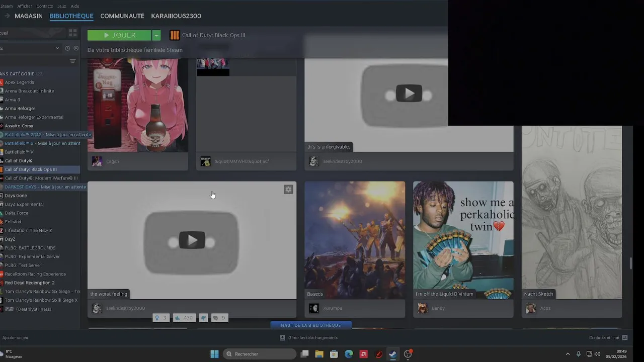Open the Afficher menu
This screenshot has height=362, width=644.
(x=25, y=6)
